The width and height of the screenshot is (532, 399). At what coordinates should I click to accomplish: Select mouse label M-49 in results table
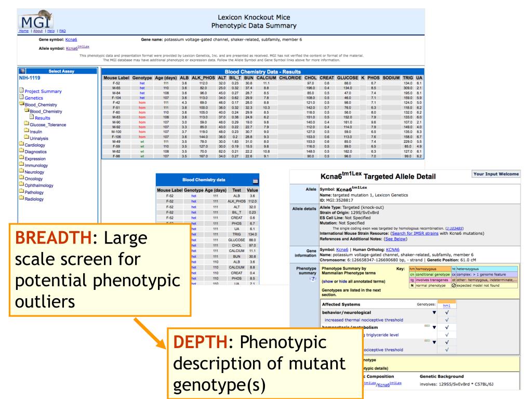click(x=116, y=142)
